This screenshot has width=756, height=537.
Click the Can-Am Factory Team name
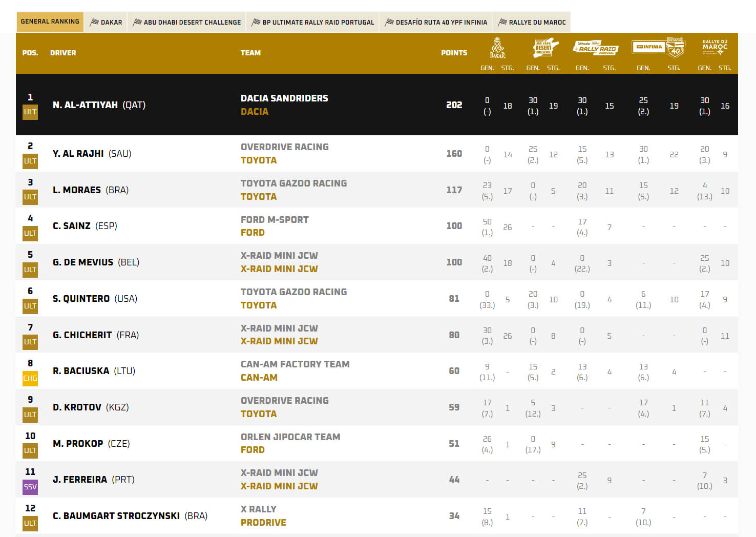pyautogui.click(x=295, y=364)
